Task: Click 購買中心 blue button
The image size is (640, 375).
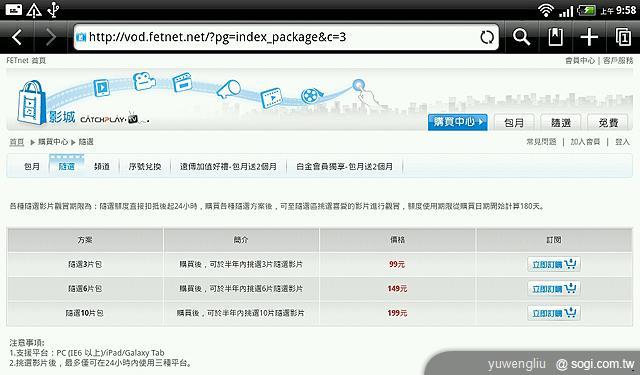Action: (458, 122)
